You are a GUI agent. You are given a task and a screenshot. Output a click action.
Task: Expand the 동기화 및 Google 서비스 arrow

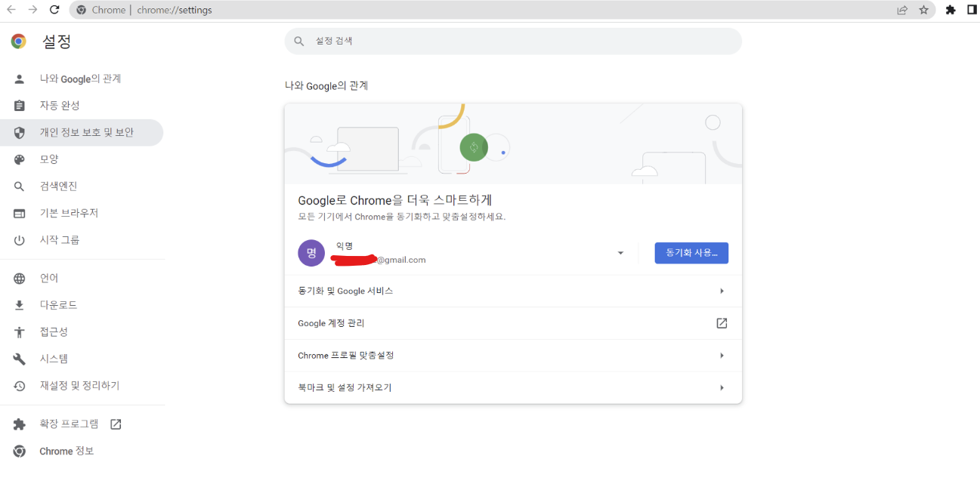tap(722, 291)
